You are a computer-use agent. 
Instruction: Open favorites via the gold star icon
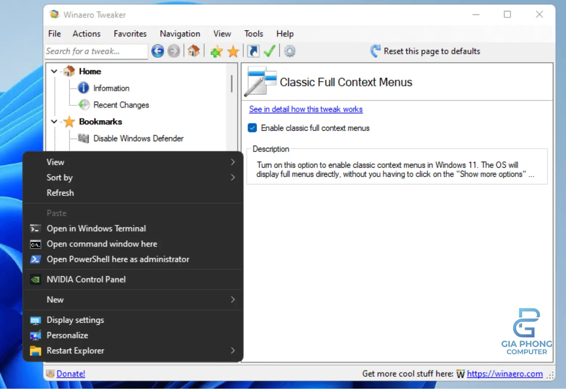(233, 51)
